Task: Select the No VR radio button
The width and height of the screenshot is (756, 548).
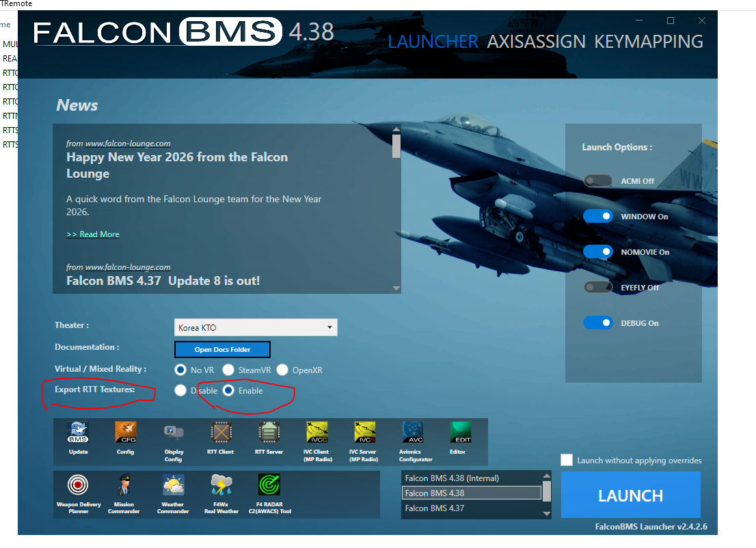Action: coord(180,370)
